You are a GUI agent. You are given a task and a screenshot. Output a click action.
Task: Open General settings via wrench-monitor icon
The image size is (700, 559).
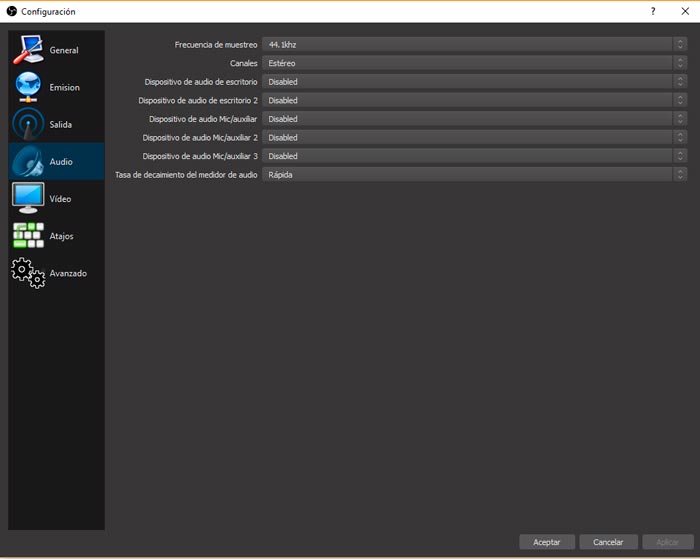28,50
